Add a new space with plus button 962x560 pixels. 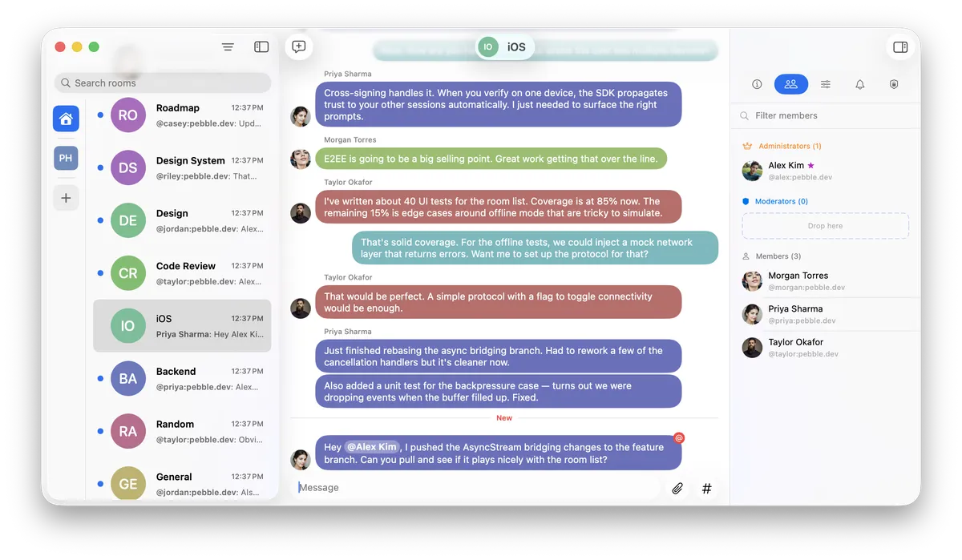click(66, 198)
